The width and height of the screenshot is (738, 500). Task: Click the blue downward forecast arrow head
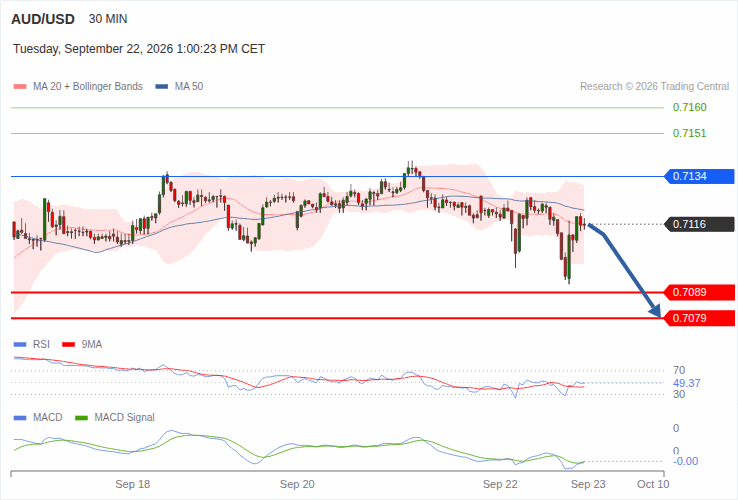click(x=655, y=310)
